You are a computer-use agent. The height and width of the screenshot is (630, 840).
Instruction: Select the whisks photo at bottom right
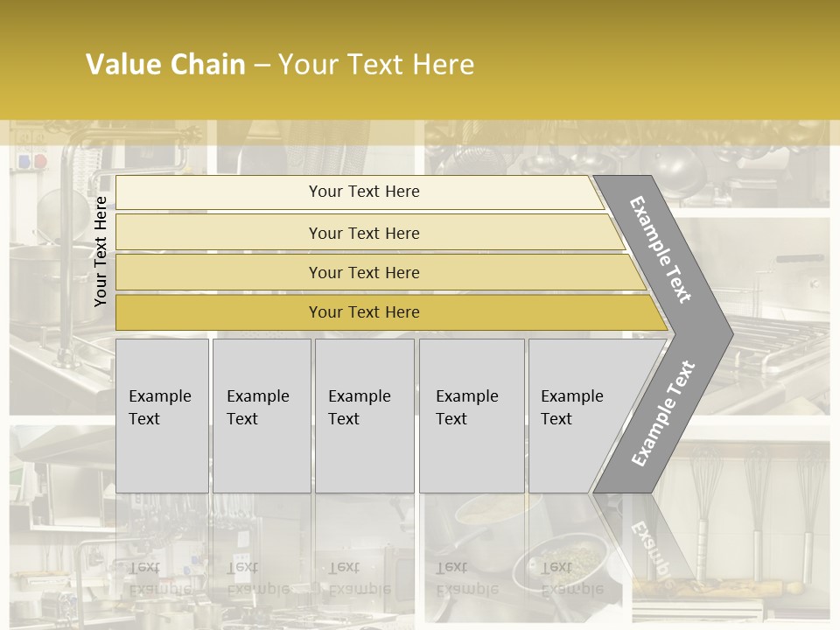tap(752, 525)
